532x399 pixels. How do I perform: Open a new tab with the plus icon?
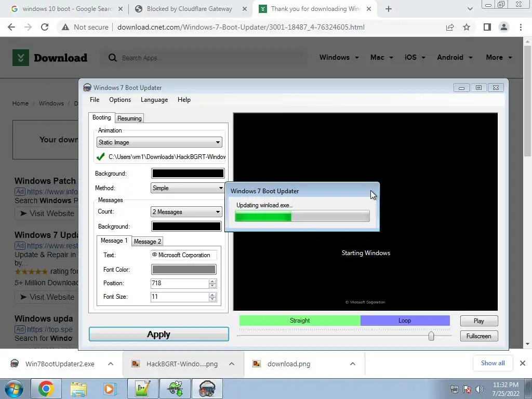pyautogui.click(x=389, y=9)
